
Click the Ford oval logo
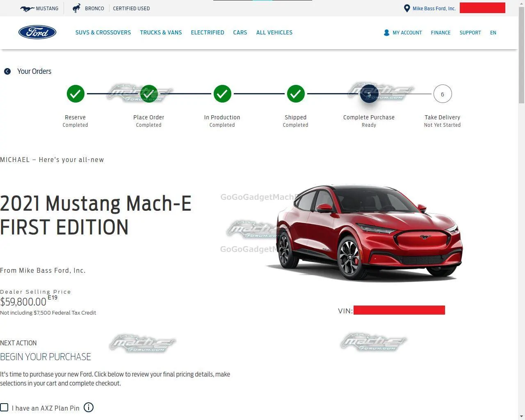point(37,32)
